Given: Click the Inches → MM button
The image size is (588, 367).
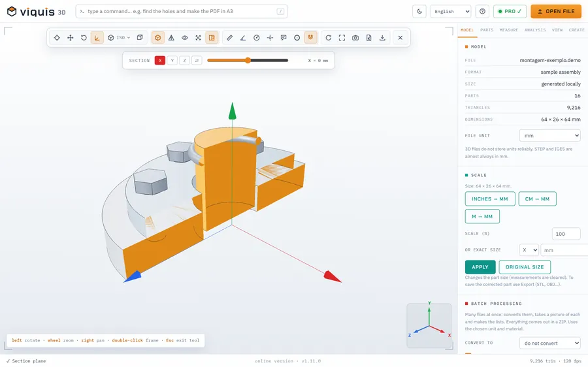Looking at the screenshot, I should click(490, 199).
